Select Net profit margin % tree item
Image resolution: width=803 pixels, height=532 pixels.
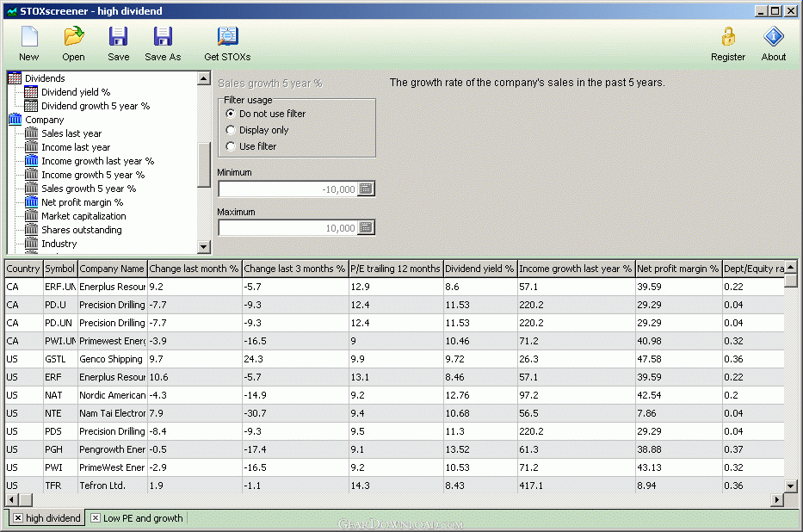(x=82, y=202)
